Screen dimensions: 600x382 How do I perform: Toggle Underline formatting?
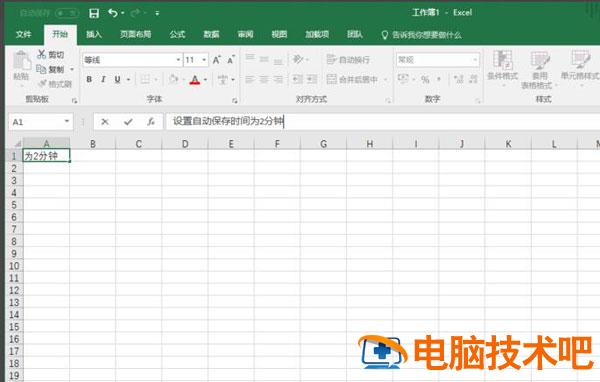point(117,79)
